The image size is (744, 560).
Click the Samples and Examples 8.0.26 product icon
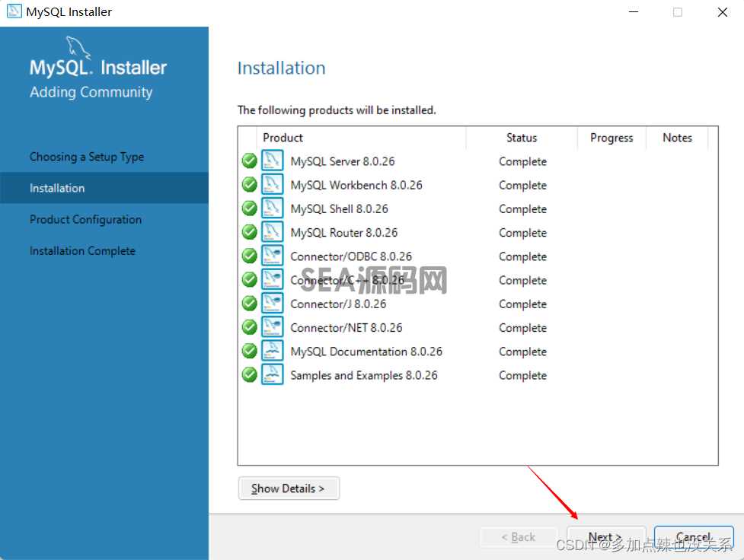click(x=273, y=374)
